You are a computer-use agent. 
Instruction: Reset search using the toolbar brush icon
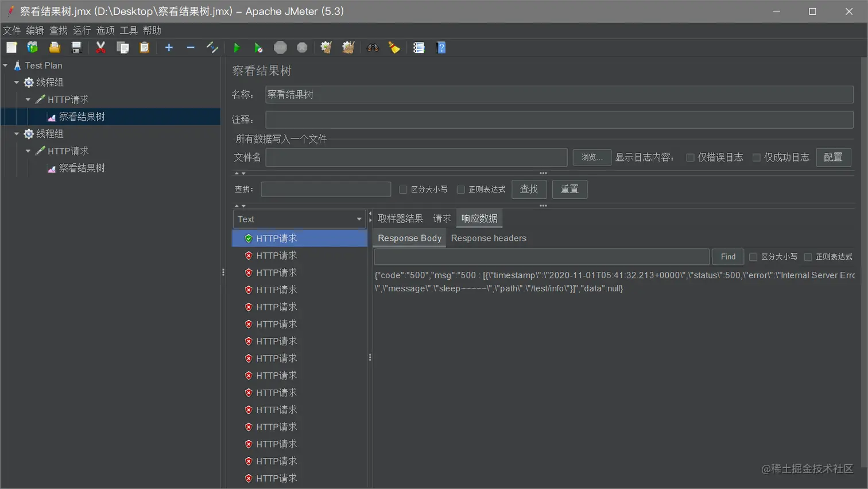[x=394, y=48]
